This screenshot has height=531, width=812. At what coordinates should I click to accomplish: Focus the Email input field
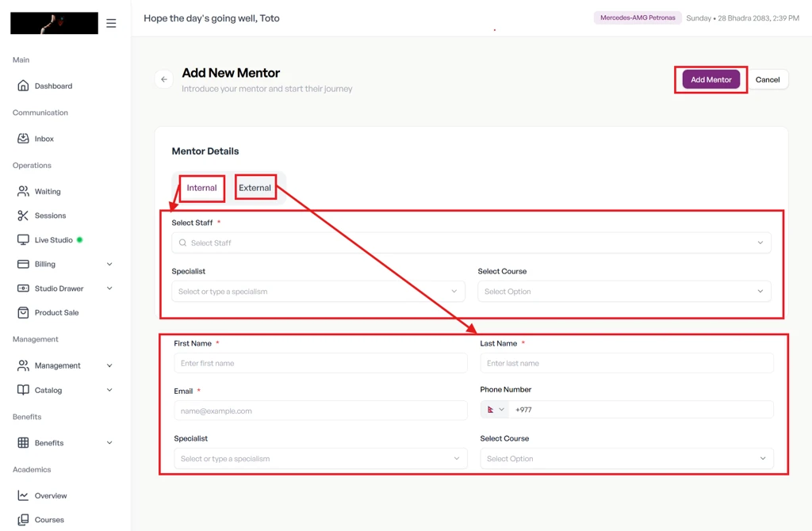320,411
